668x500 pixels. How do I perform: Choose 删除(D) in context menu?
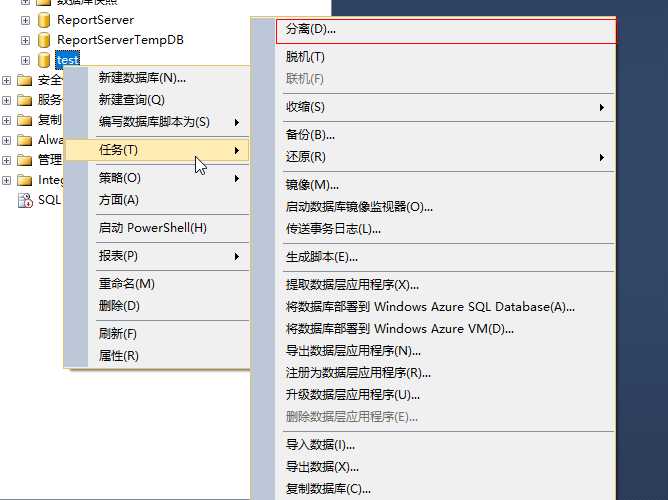(x=157, y=306)
